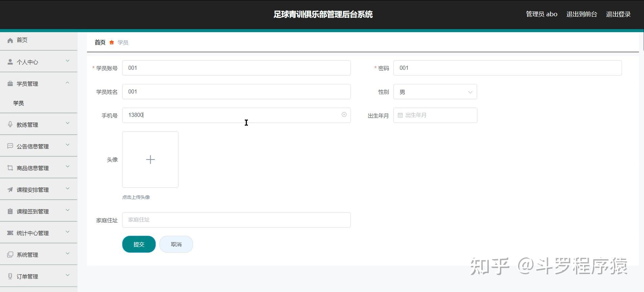Click the 出生年月 date input
This screenshot has height=292, width=644.
click(x=435, y=115)
